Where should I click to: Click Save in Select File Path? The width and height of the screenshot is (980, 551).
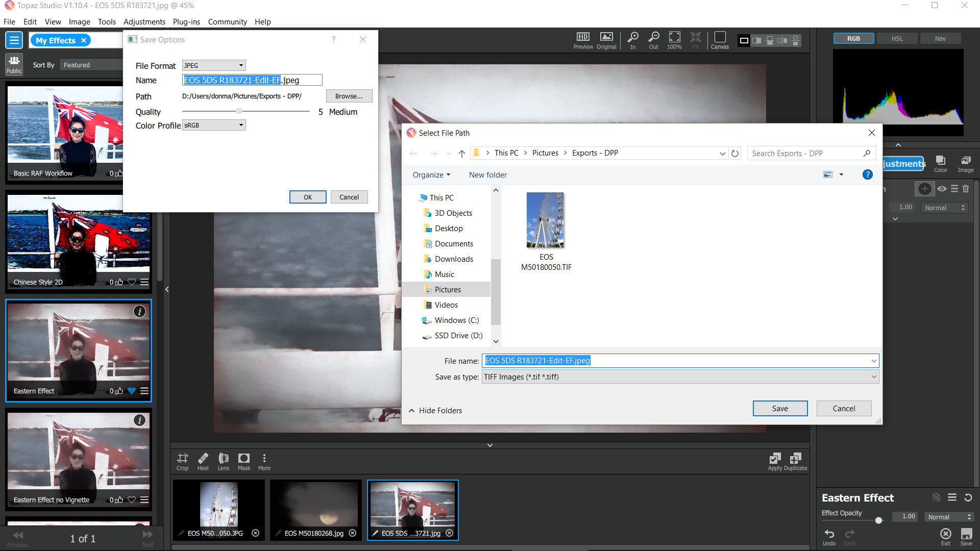click(780, 409)
